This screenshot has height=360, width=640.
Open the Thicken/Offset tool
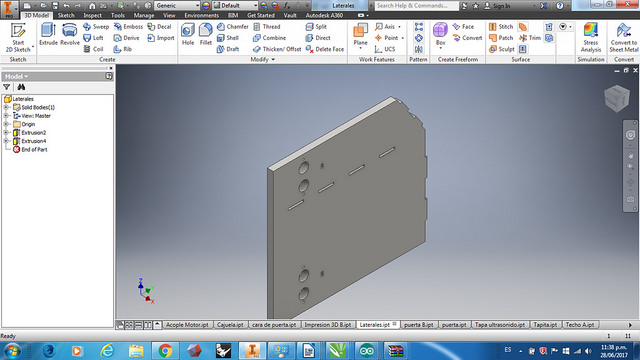pyautogui.click(x=277, y=49)
